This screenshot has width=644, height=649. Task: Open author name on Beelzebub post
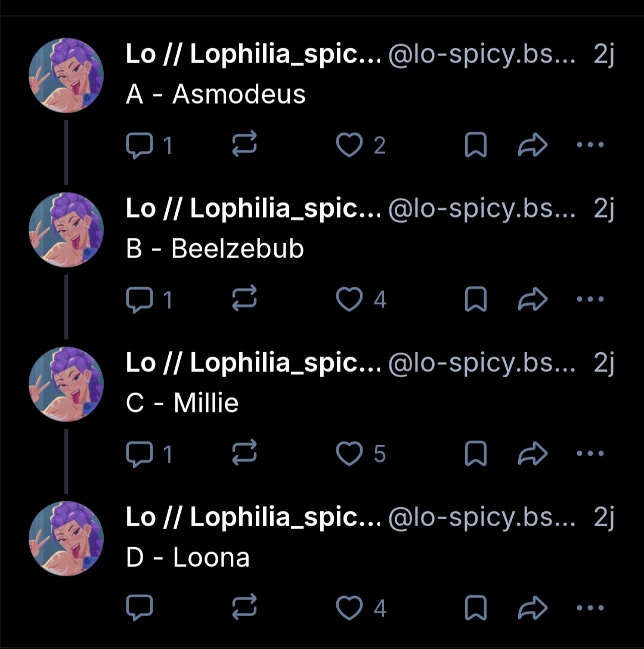point(253,209)
